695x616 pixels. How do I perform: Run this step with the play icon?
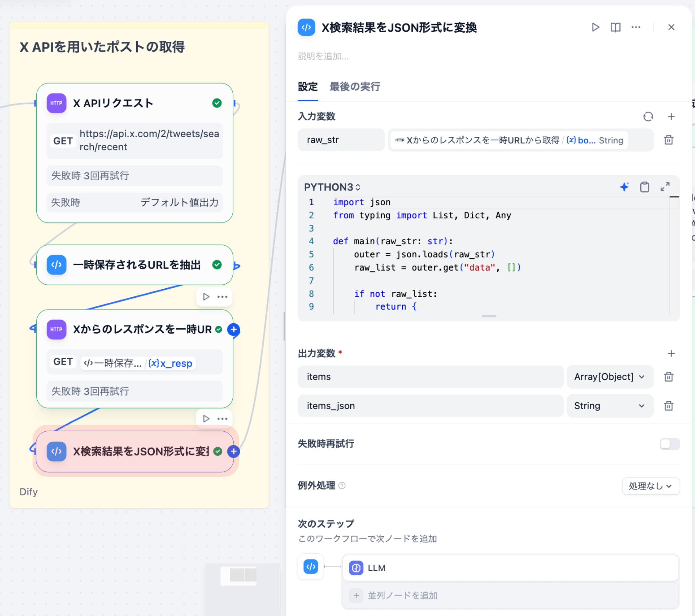pyautogui.click(x=595, y=27)
